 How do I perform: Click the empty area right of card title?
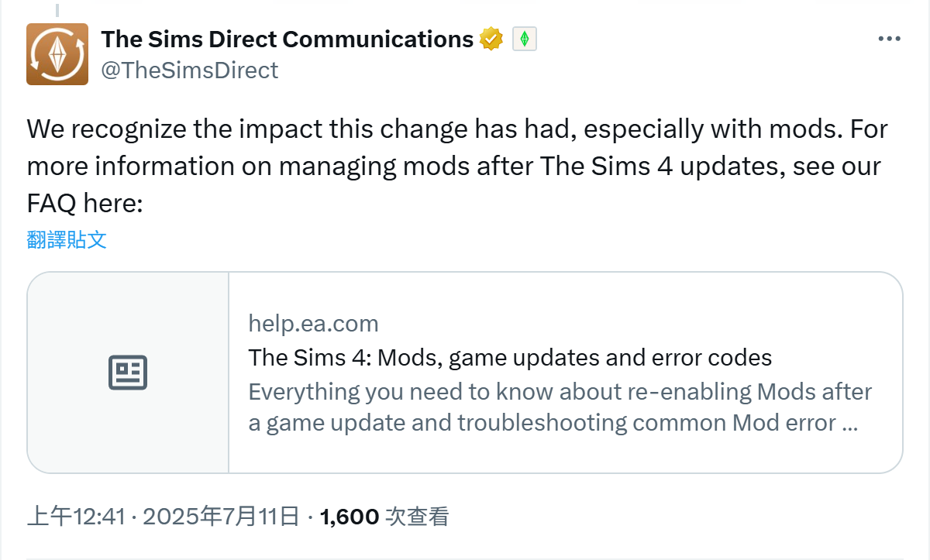837,358
